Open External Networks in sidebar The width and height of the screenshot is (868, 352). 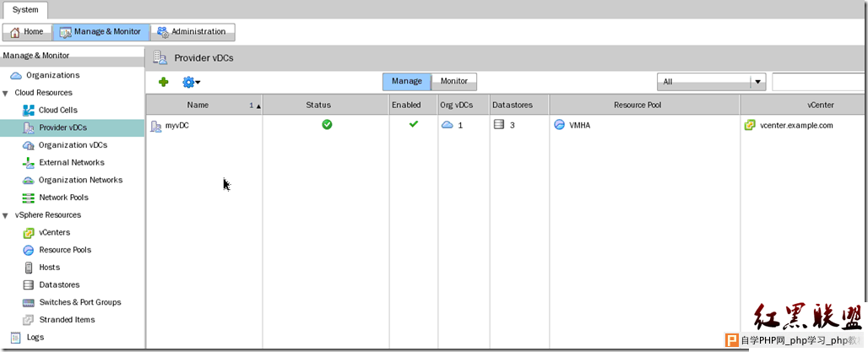72,163
